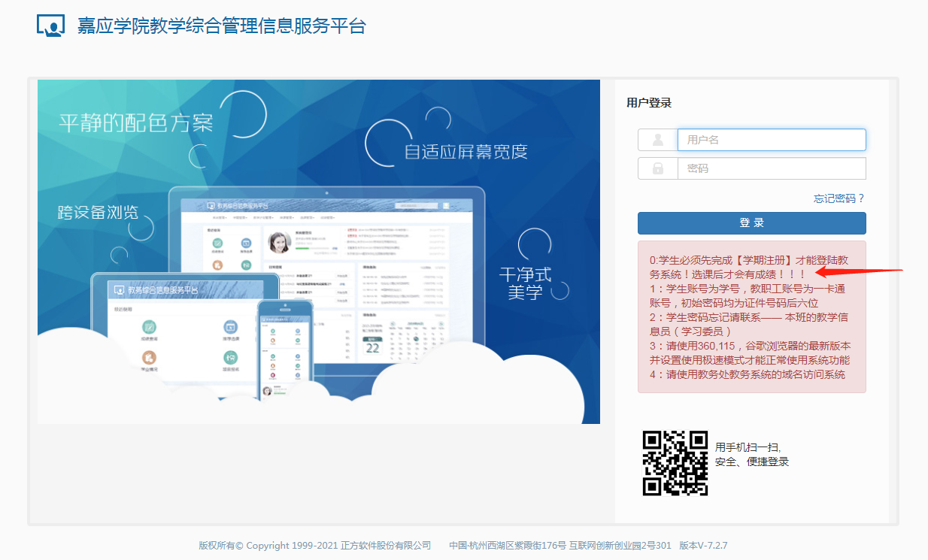Click the padlock icon in password field
Viewport: 928px width, 560px height.
[x=658, y=168]
